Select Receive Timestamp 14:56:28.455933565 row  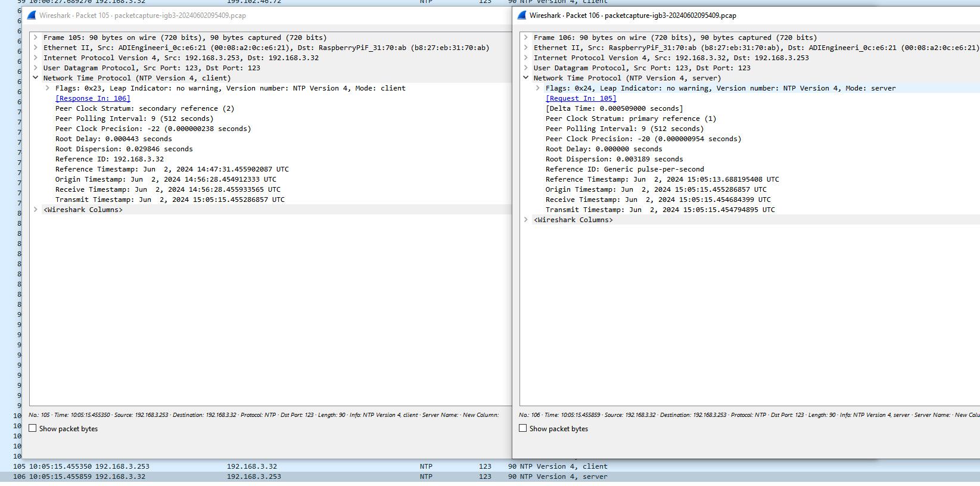168,189
